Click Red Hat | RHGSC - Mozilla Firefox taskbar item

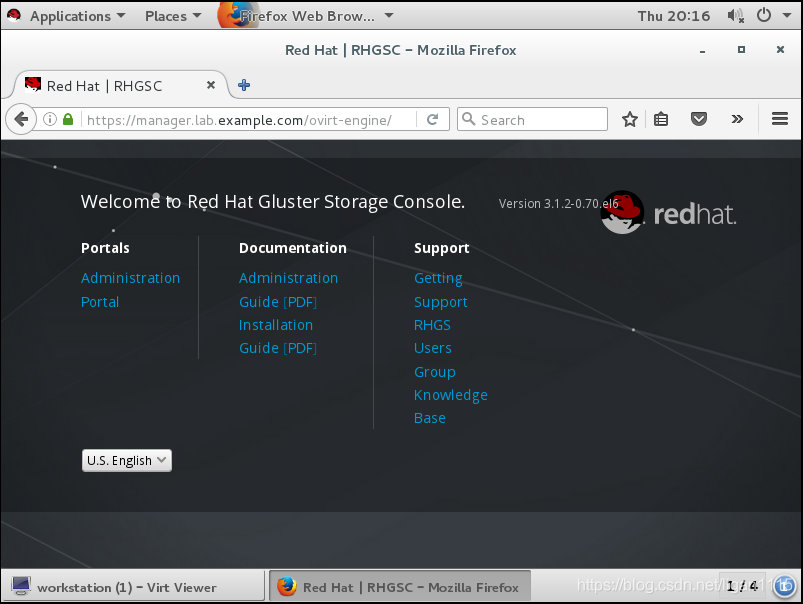(x=399, y=587)
